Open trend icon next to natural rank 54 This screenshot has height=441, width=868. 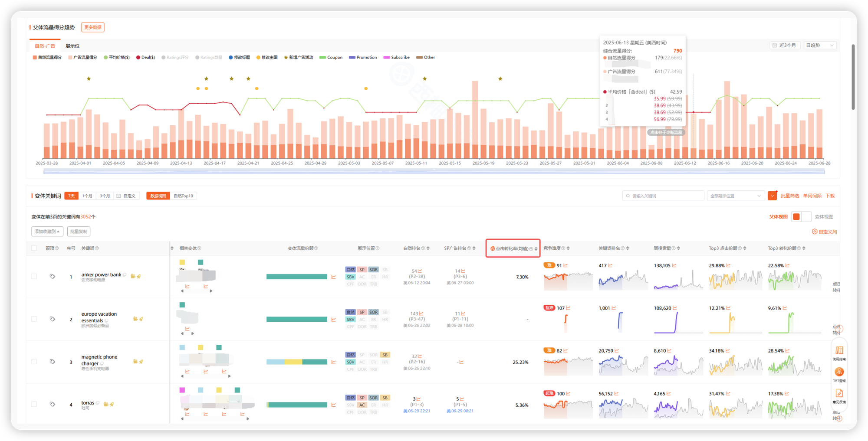point(420,271)
